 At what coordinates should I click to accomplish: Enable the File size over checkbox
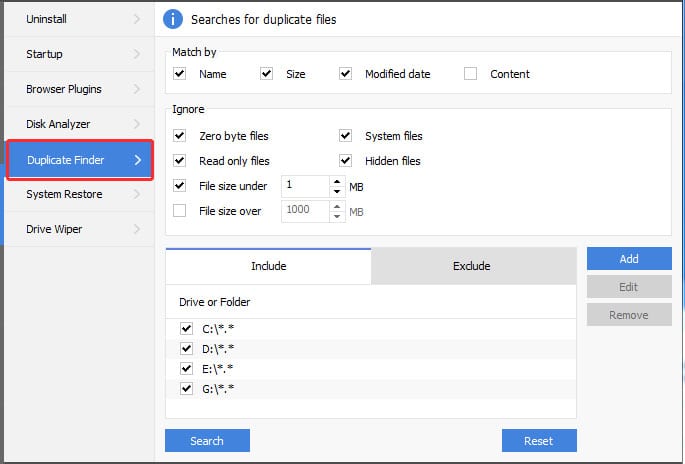[x=180, y=211]
